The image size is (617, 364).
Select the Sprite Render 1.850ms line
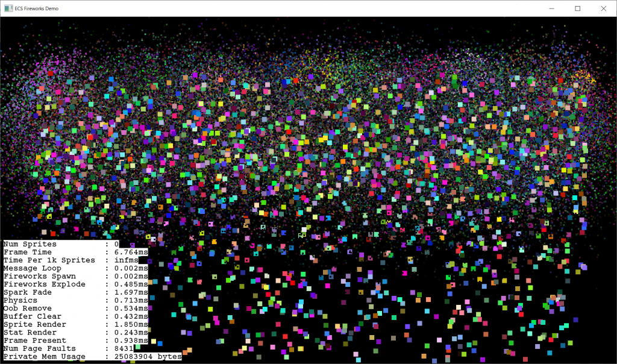click(75, 324)
